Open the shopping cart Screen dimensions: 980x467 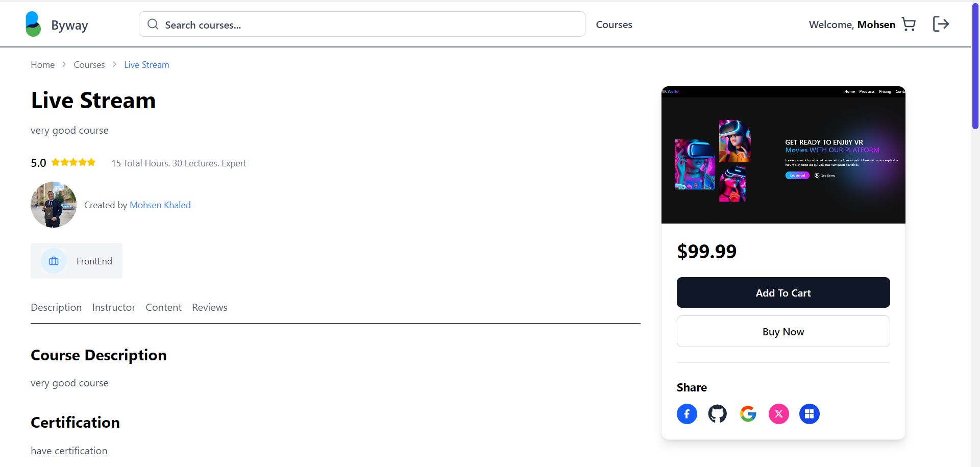click(x=909, y=24)
